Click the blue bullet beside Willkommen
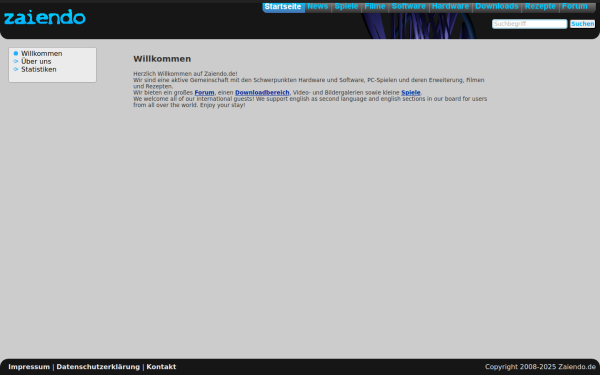This screenshot has width=600, height=375. click(16, 54)
